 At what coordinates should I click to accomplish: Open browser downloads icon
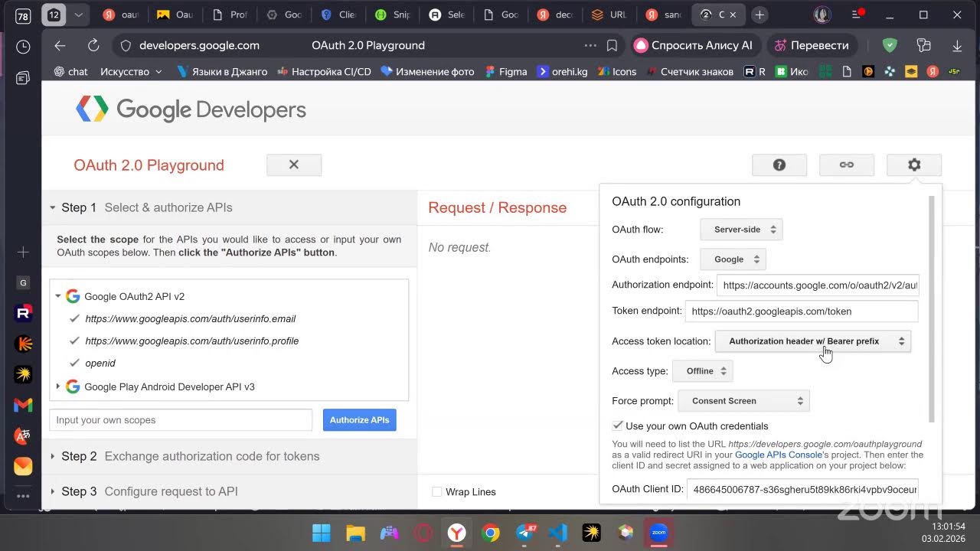957,45
